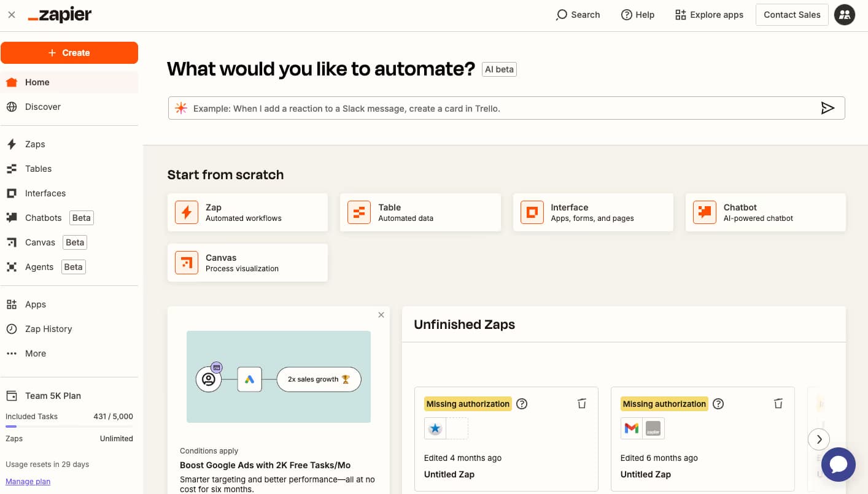Click the Create button
868x494 pixels.
coord(69,53)
